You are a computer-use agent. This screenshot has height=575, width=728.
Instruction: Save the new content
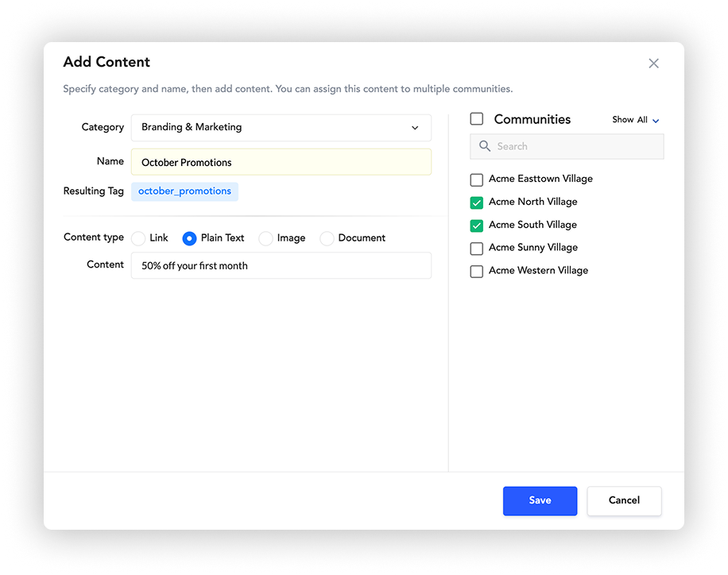tap(540, 501)
